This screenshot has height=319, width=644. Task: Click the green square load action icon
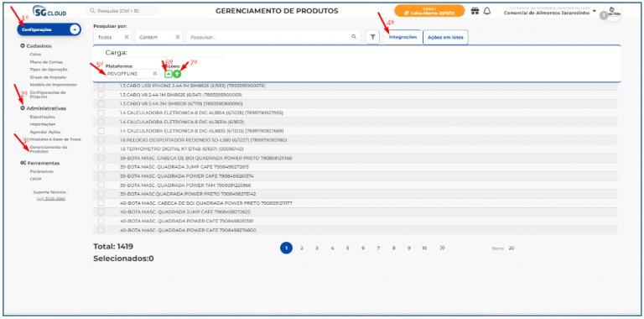[169, 74]
